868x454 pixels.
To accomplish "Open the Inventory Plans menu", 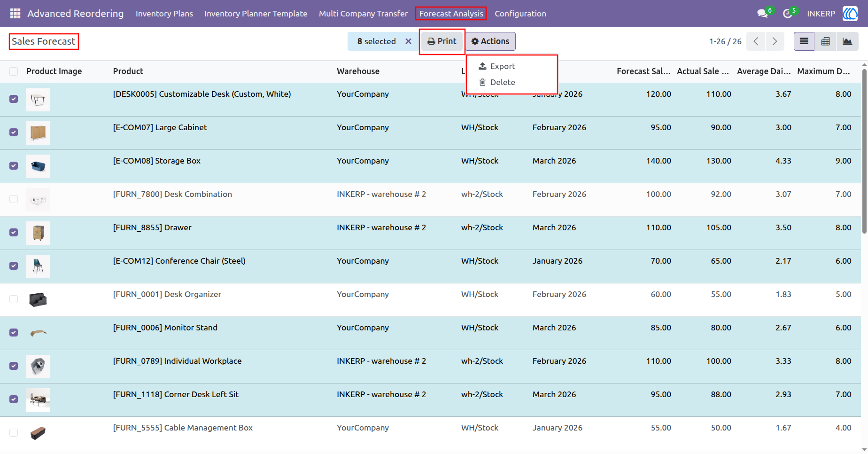I will point(164,14).
